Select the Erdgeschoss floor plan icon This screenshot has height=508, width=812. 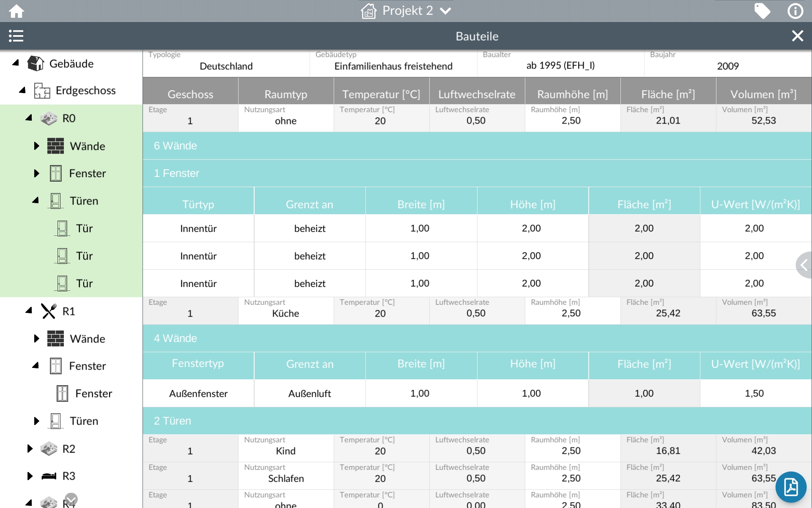[x=42, y=91]
